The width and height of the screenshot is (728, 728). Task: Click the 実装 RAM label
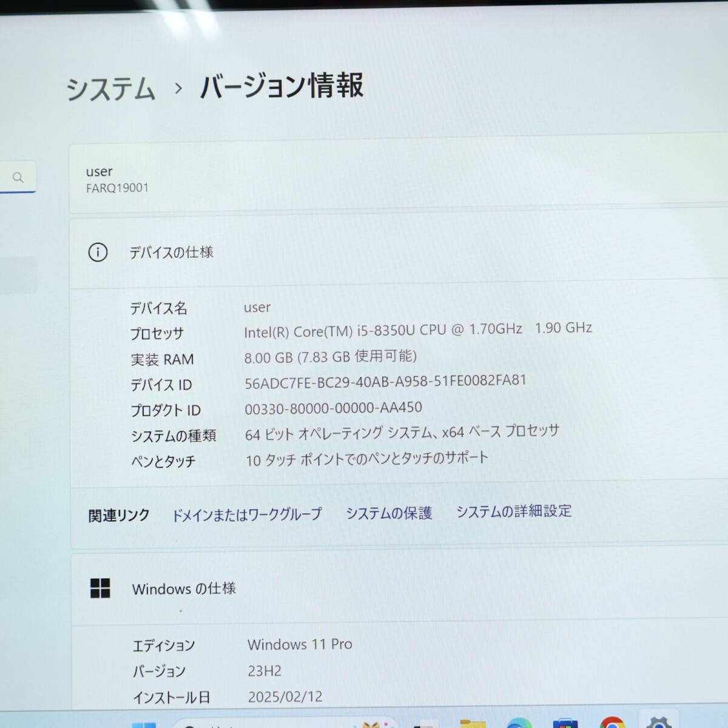pos(162,360)
